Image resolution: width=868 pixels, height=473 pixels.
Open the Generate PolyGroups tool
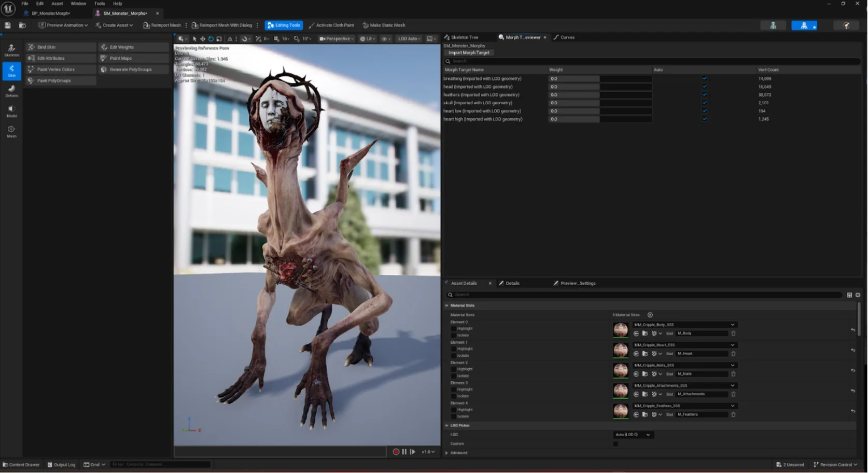click(x=134, y=69)
